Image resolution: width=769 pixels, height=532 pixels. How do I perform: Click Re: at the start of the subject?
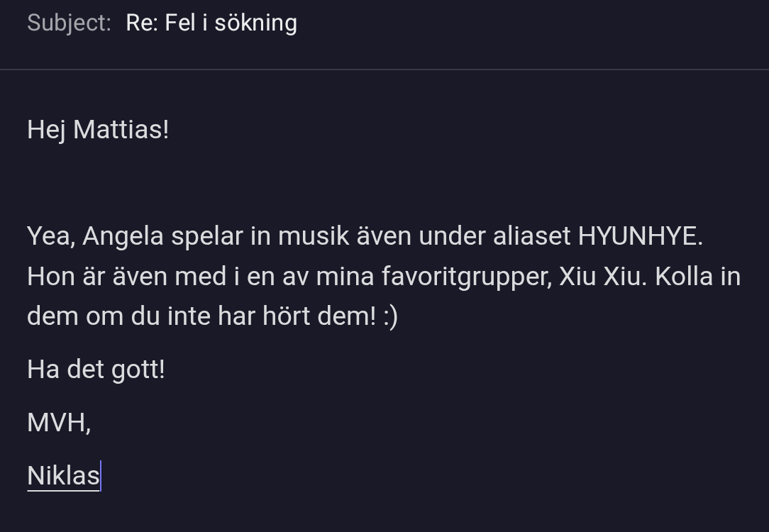point(142,23)
